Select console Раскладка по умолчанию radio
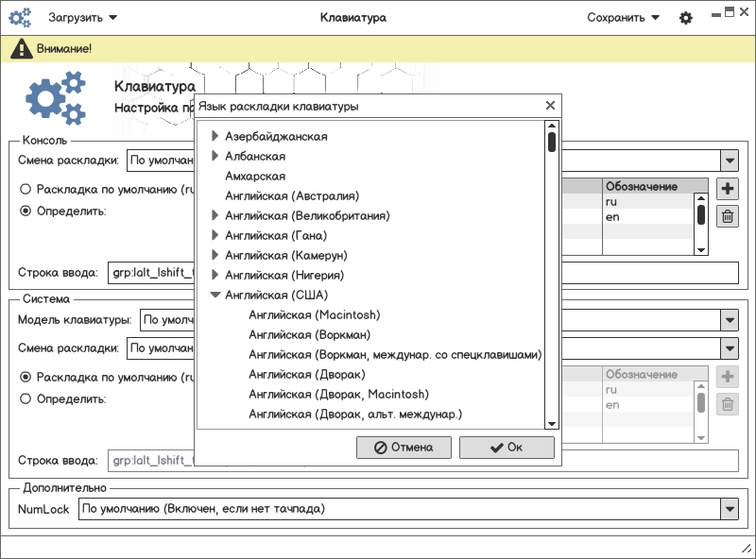Screen dimensions: 756x559 [x=26, y=189]
